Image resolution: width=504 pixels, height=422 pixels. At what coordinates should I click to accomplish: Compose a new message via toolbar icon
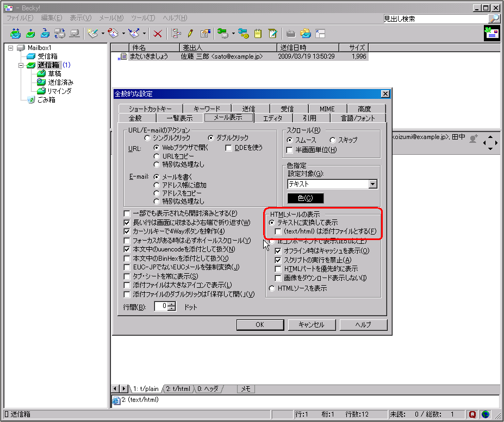coord(93,33)
